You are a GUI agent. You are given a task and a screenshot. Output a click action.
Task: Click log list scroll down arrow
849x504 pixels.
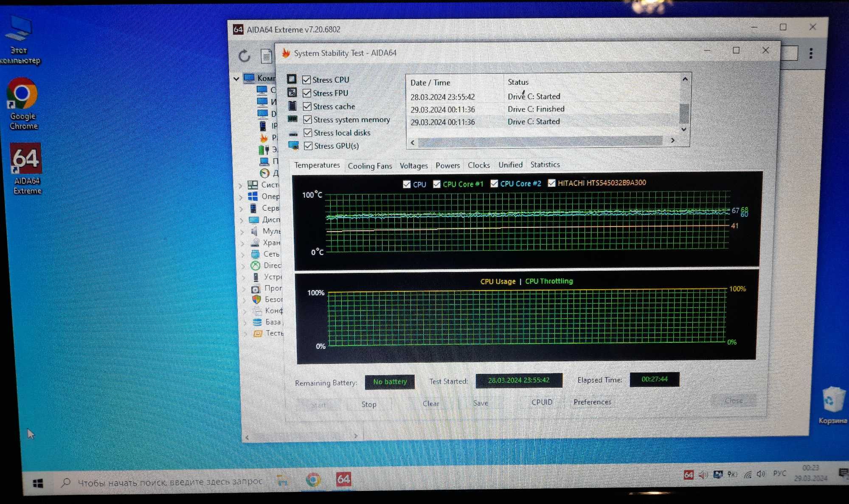coord(684,129)
